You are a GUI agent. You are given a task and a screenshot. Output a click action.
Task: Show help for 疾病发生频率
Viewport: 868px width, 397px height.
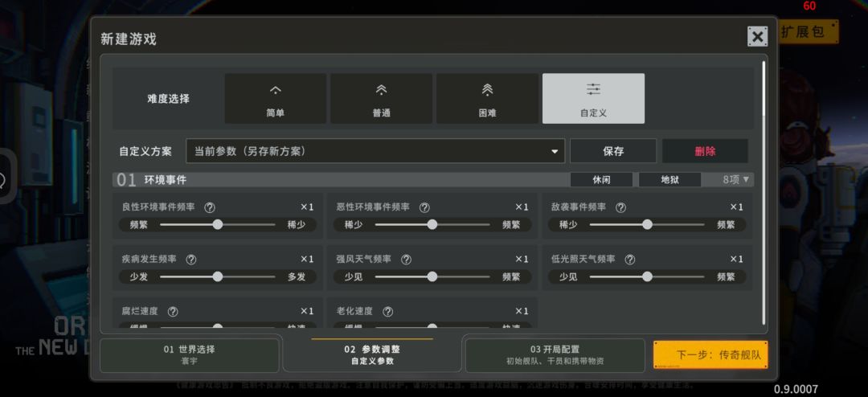(191, 259)
